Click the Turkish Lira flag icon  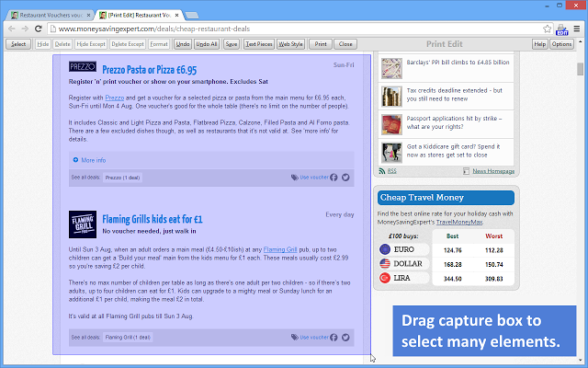coord(385,278)
